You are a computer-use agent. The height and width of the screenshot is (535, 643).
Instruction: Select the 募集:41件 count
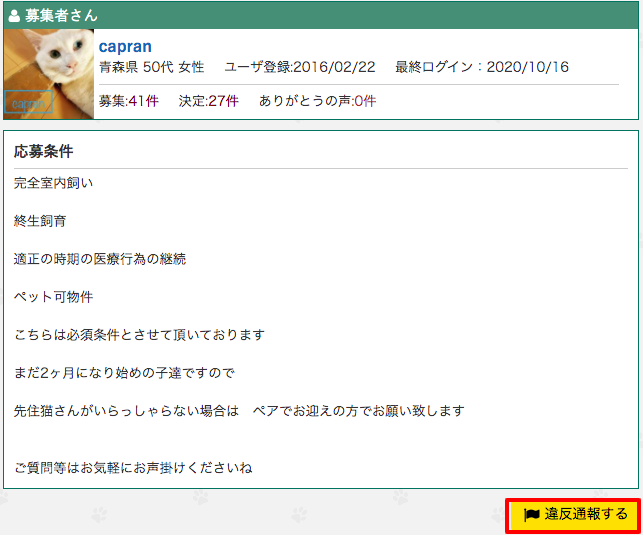click(x=129, y=101)
